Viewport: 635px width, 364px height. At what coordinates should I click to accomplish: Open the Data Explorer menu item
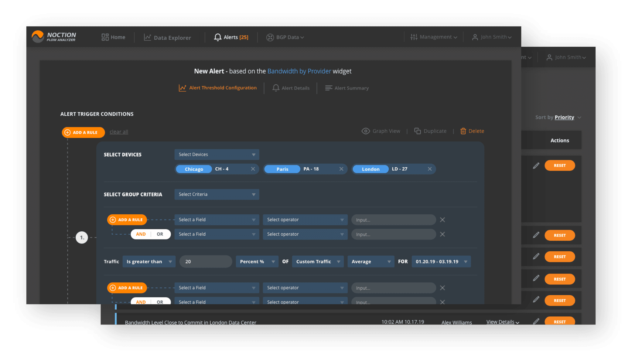click(x=167, y=38)
